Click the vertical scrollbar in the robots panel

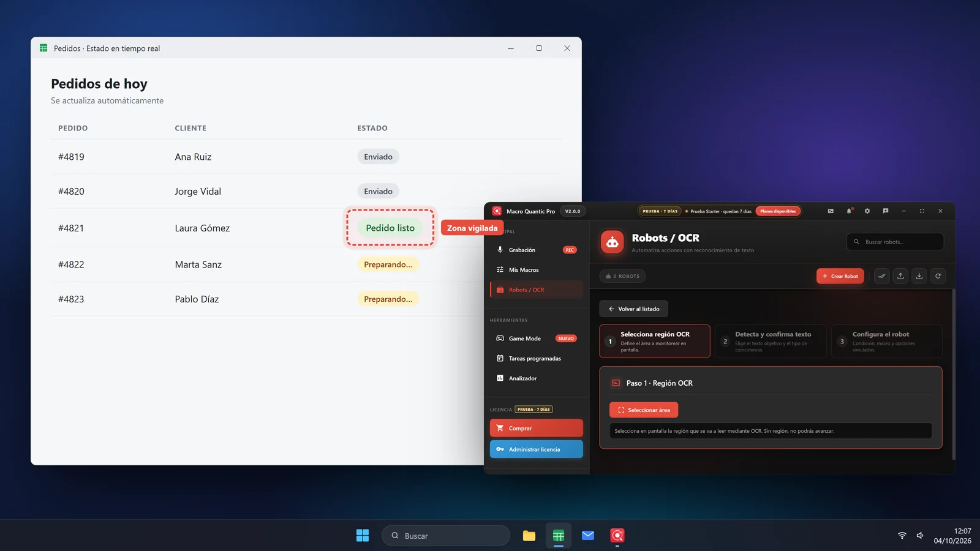click(953, 373)
